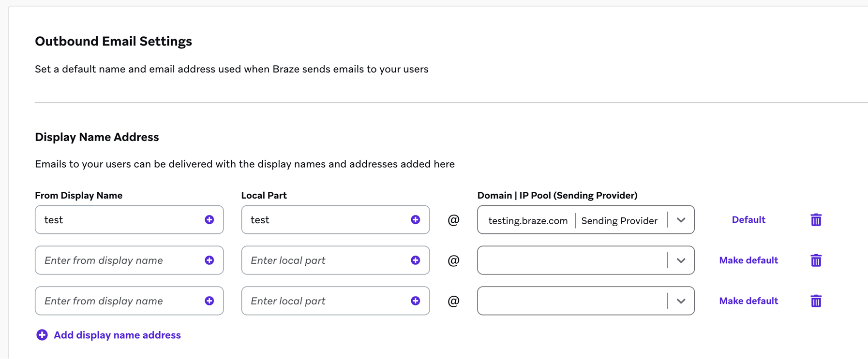This screenshot has height=359, width=868.
Task: Open the testing.braze.com domain dropdown
Action: [681, 220]
